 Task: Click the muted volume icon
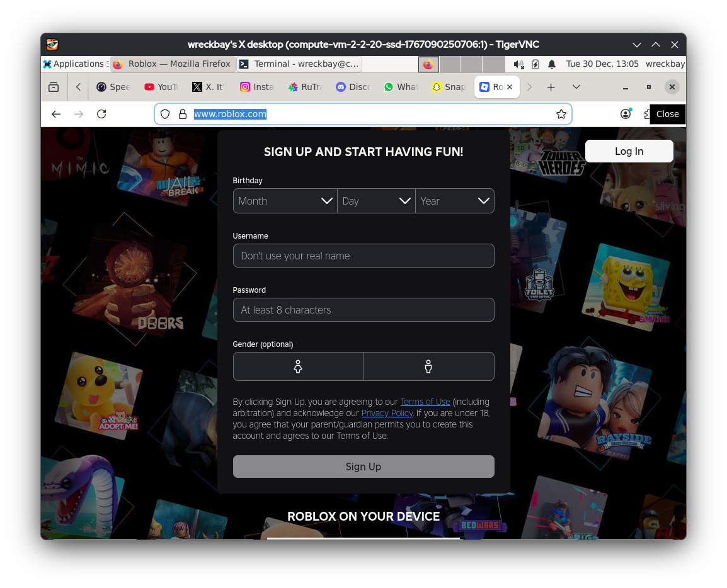coord(518,64)
